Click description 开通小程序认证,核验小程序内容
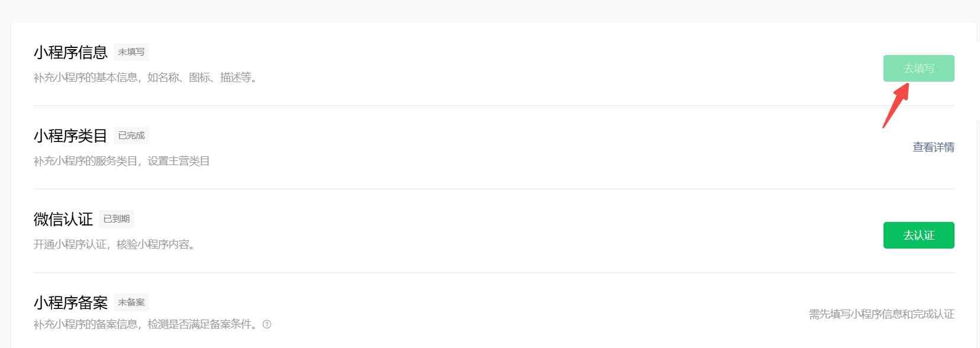 tap(115, 244)
